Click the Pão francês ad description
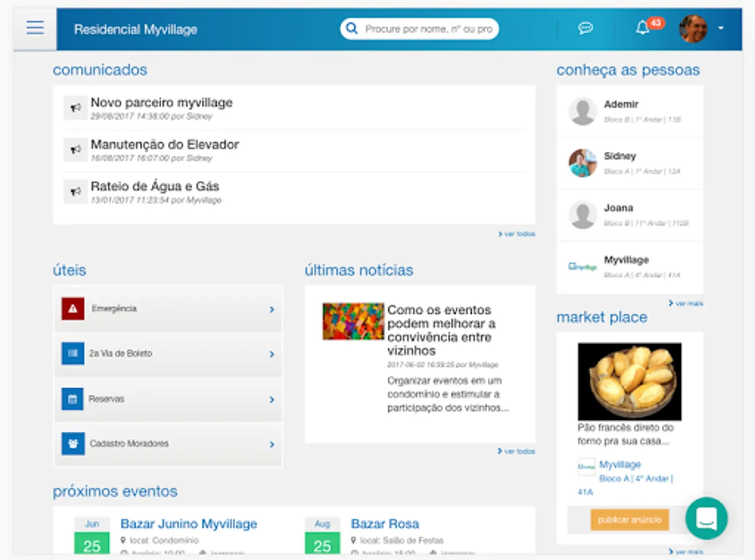Screen dimensions: 755x560 (x=626, y=434)
